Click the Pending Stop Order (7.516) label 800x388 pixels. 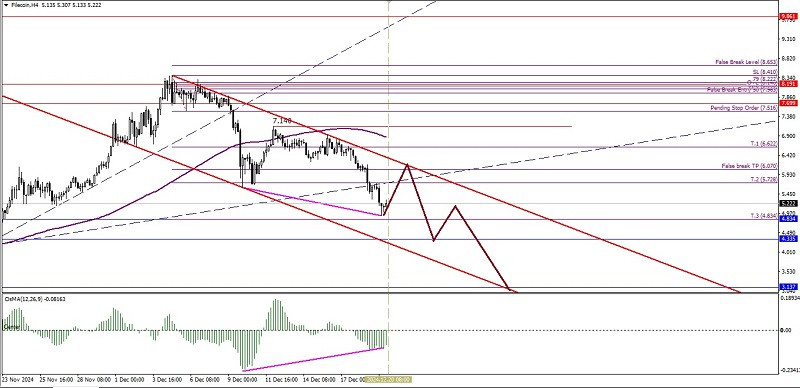(743, 108)
